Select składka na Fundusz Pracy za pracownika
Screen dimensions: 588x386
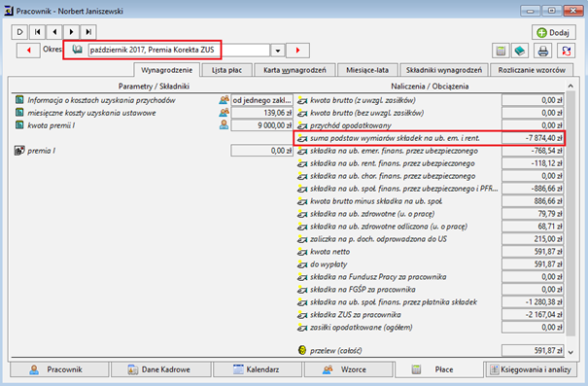click(x=378, y=277)
